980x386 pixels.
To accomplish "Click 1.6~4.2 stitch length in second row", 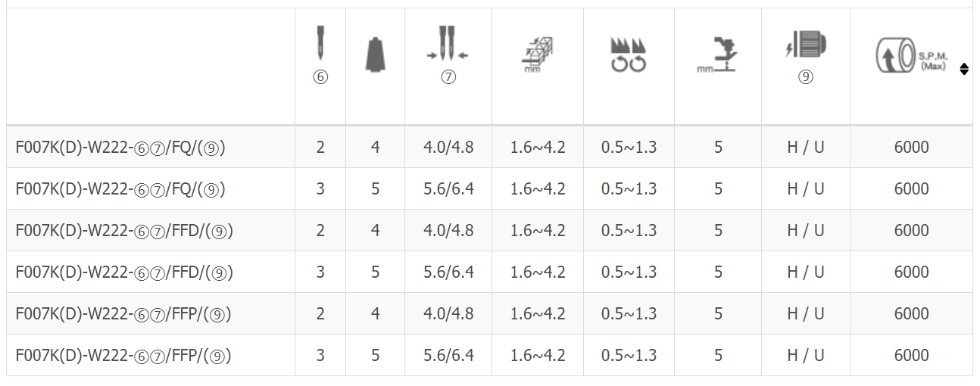I will click(538, 188).
